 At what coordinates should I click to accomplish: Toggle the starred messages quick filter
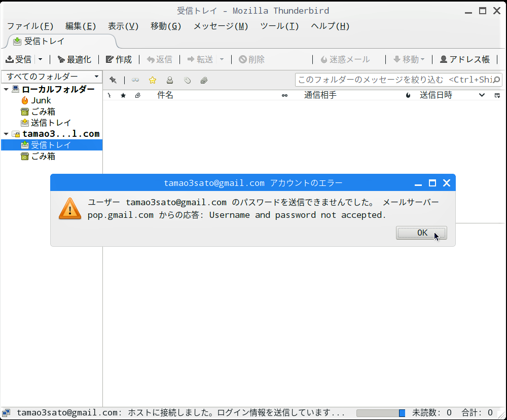click(x=152, y=80)
